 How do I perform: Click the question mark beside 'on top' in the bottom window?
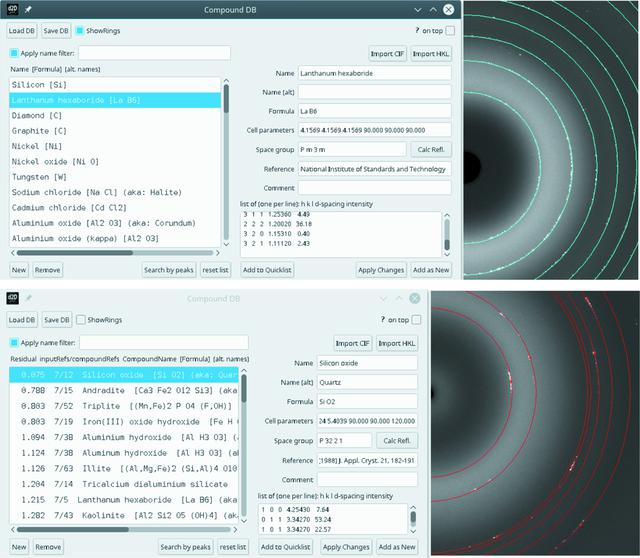click(x=383, y=319)
